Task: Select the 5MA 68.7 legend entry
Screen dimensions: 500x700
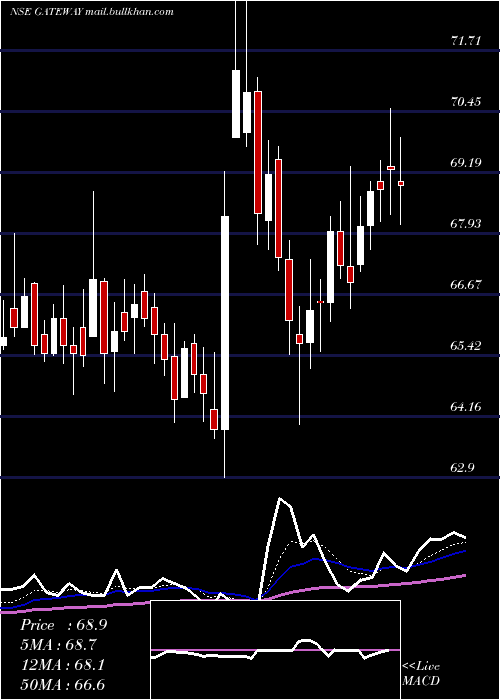Action: click(58, 645)
